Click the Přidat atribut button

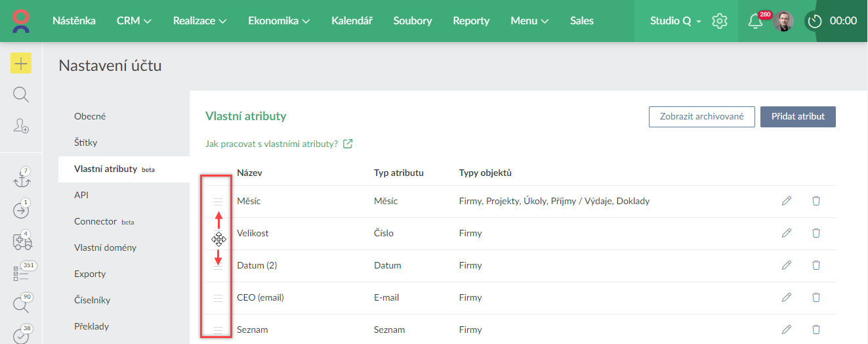(x=798, y=116)
